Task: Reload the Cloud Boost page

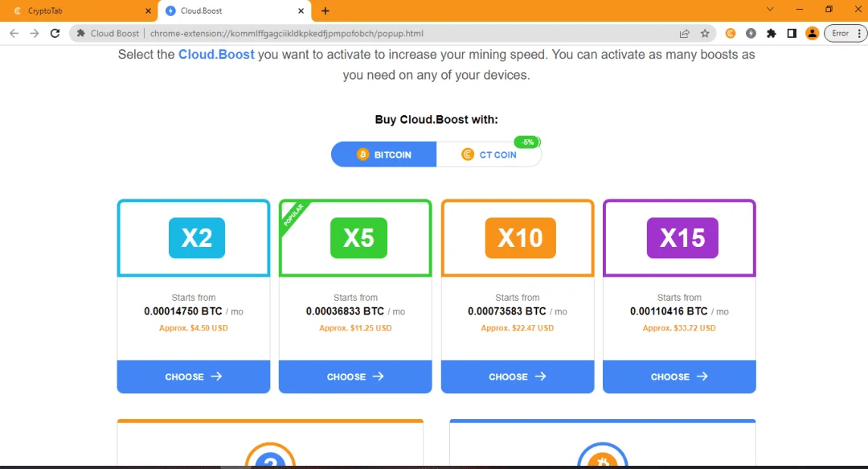Action: pos(55,33)
